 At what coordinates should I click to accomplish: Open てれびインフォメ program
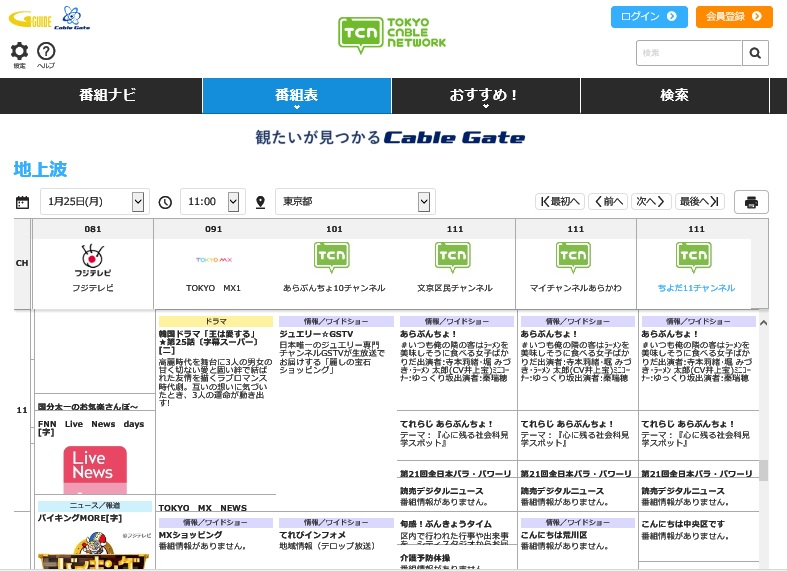click(x=313, y=535)
